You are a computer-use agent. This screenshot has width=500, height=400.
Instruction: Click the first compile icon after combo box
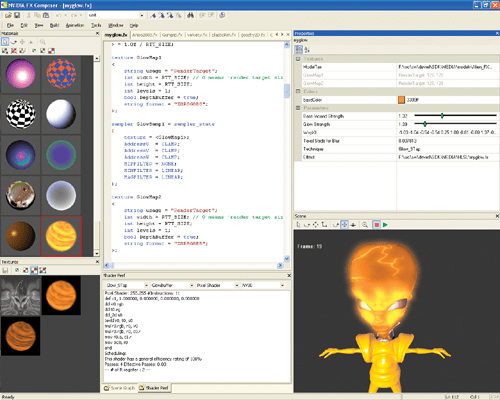pyautogui.click(x=153, y=15)
